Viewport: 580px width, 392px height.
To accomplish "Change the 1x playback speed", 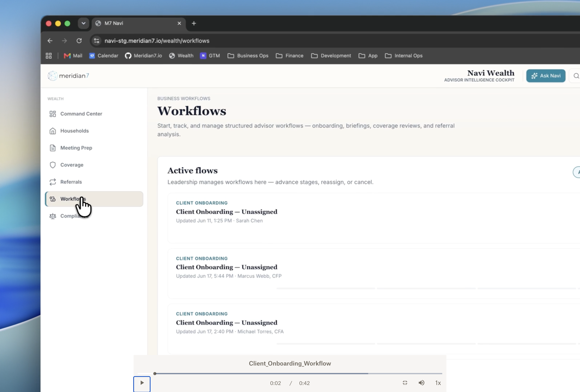I will coord(438,383).
